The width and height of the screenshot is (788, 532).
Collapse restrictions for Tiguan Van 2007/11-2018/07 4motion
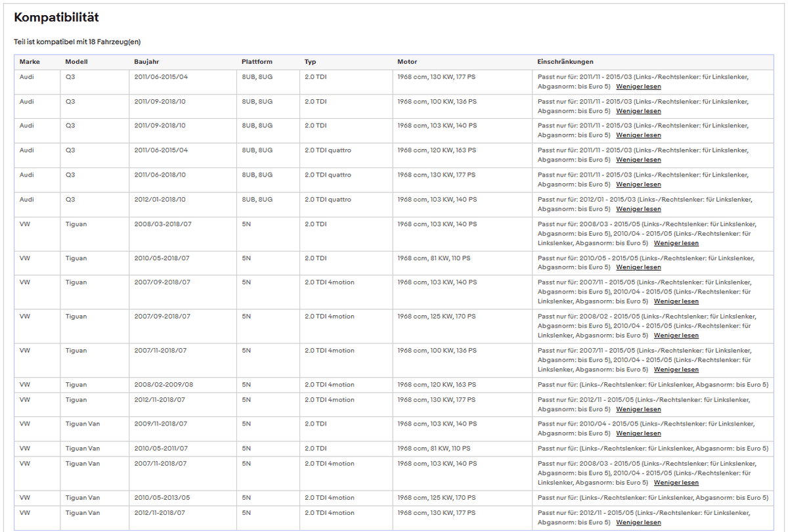click(x=676, y=483)
